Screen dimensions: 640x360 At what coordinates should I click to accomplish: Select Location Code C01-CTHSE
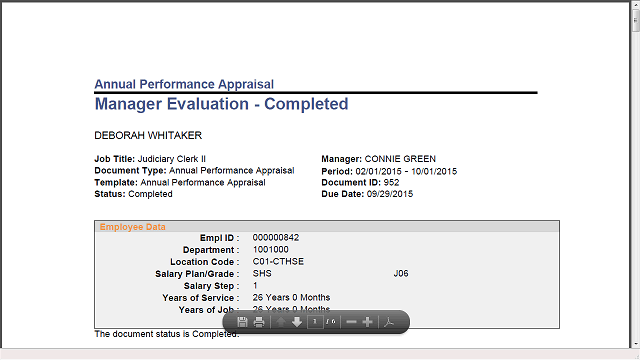[x=278, y=261]
